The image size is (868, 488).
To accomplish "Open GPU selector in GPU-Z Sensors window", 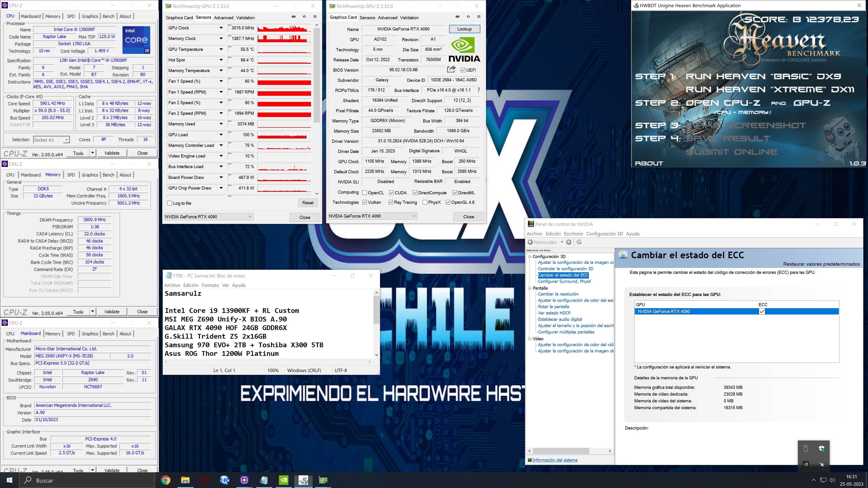I will tap(209, 217).
